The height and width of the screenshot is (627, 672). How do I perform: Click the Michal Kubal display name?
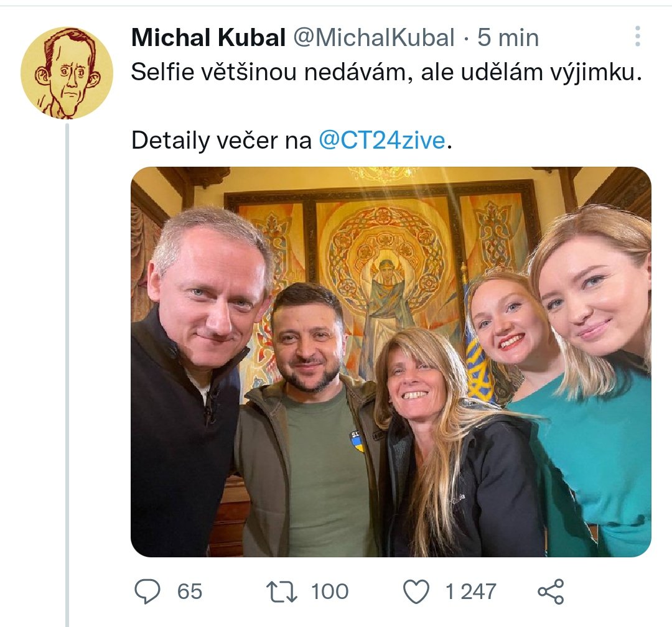(x=208, y=39)
